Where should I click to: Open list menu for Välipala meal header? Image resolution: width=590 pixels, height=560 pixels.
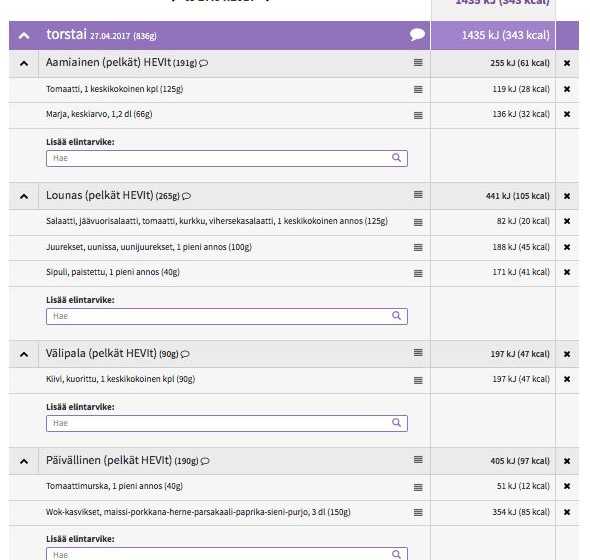[418, 353]
